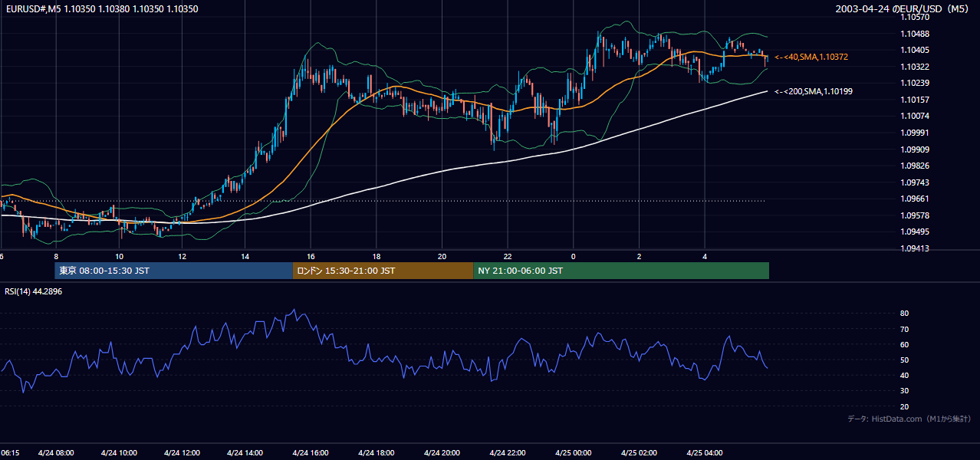Open the HistData.com data source credit
The image size is (980, 460).
[x=909, y=419]
